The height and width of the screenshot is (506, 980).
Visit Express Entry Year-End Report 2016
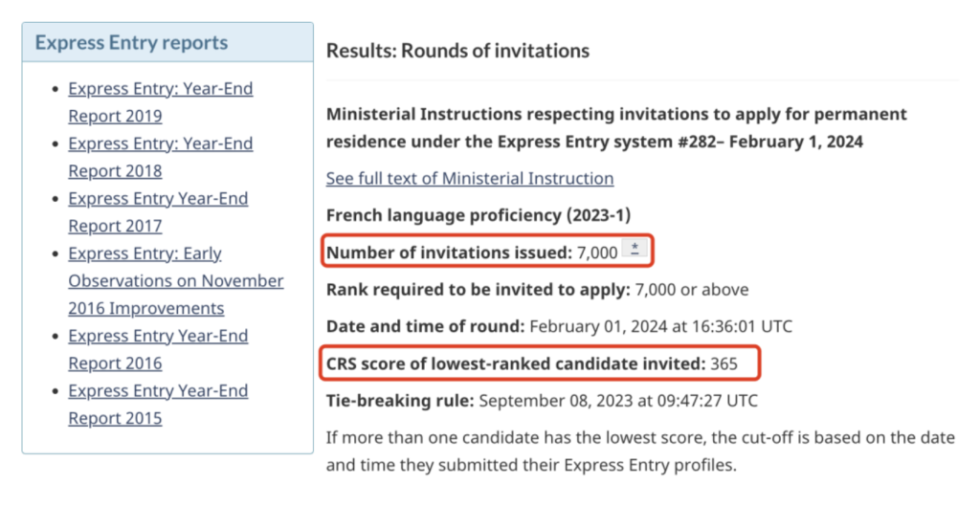click(158, 349)
